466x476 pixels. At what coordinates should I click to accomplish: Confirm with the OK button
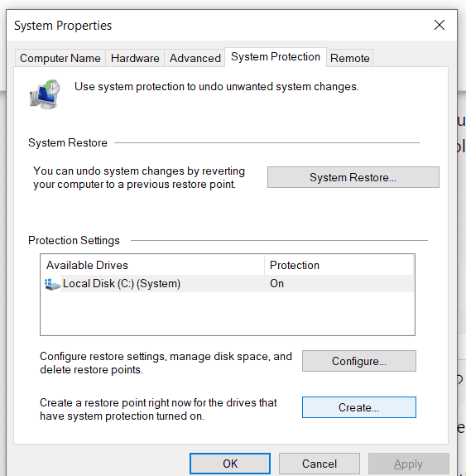[x=230, y=464]
